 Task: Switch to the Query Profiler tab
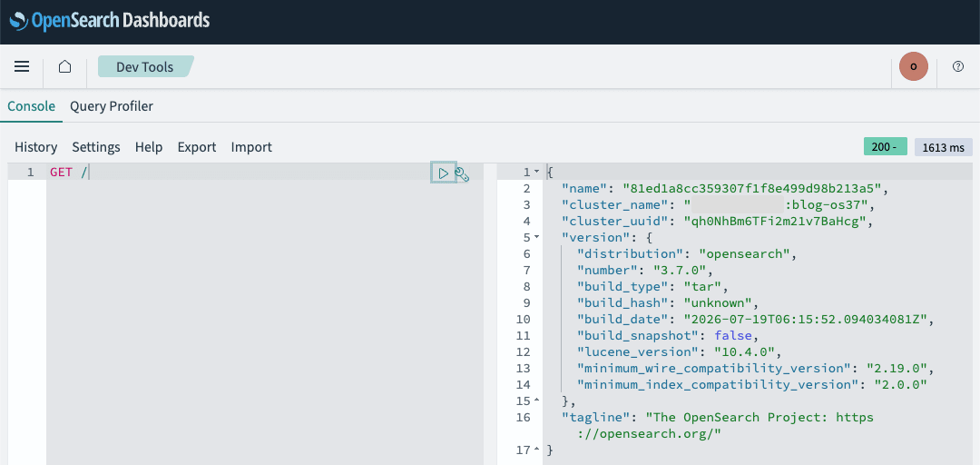112,105
